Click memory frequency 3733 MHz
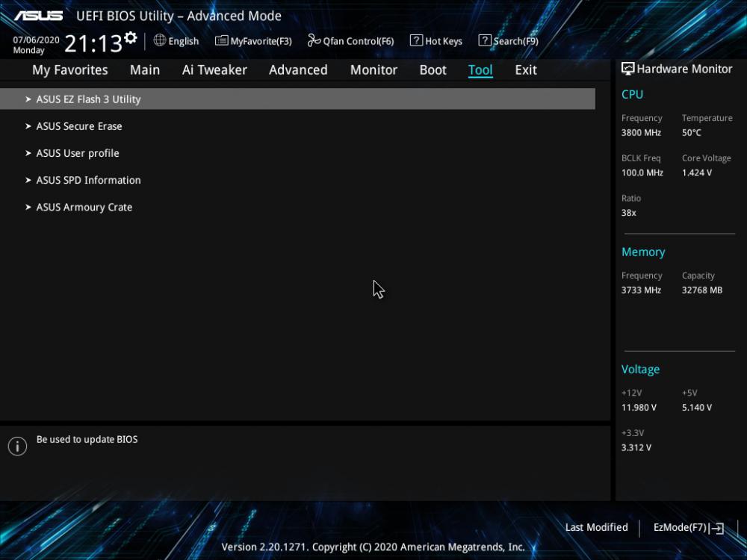 coord(641,290)
